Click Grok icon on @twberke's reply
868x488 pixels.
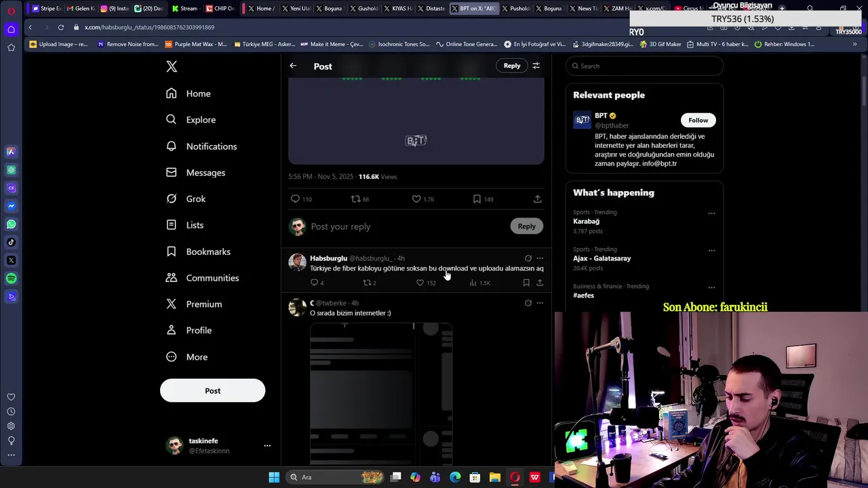tap(528, 303)
